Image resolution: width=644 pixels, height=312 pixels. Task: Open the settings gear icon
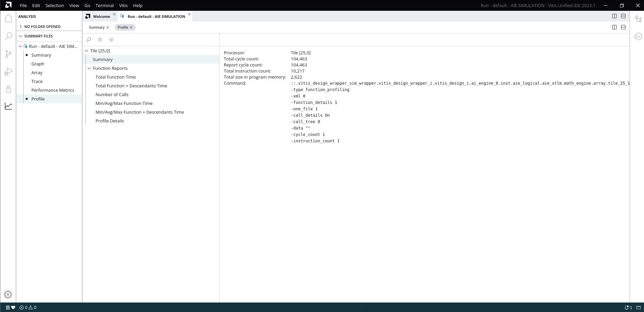tap(8, 294)
